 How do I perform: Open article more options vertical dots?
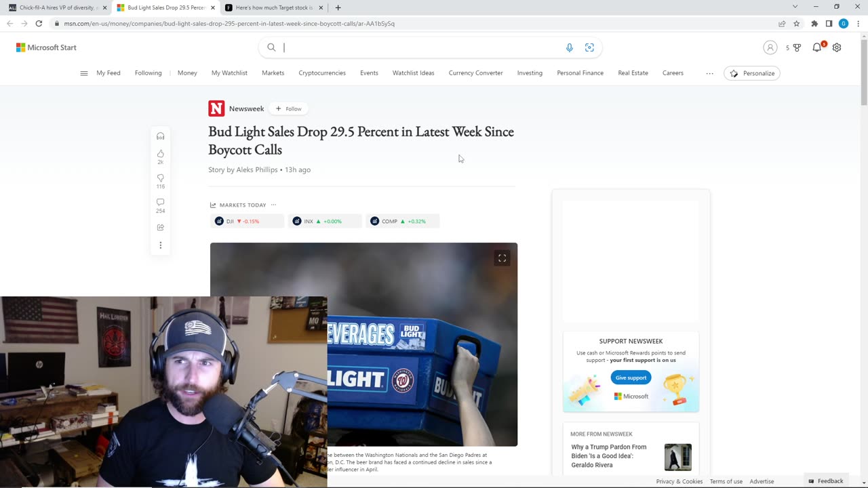(161, 245)
